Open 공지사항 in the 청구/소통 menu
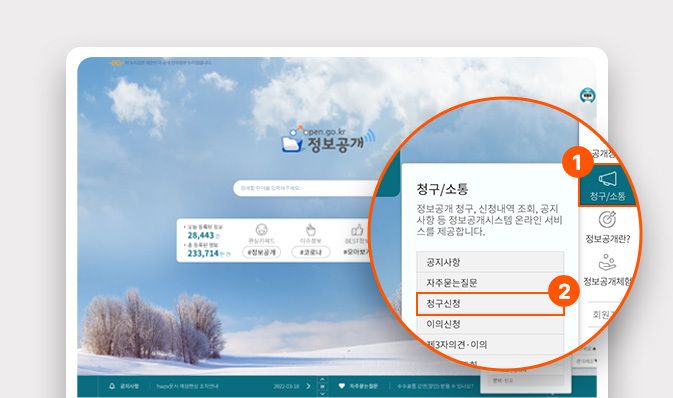Image resolution: width=673 pixels, height=398 pixels. pos(490,262)
